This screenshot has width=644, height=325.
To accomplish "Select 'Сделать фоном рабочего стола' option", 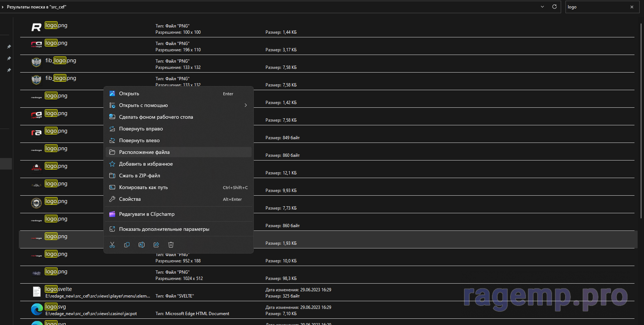I will point(156,117).
